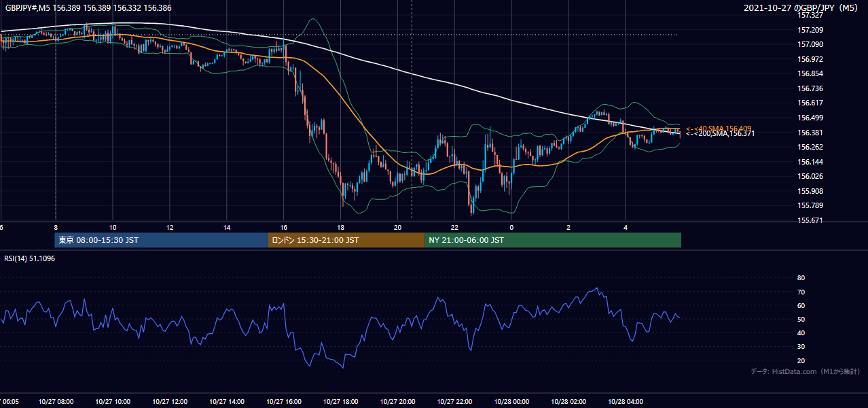Click price axis label 156.026

tap(810, 176)
